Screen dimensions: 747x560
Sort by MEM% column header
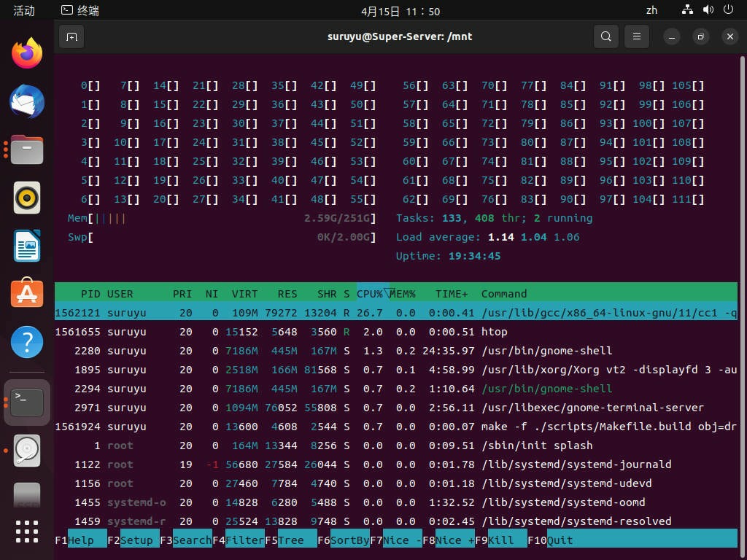(403, 294)
